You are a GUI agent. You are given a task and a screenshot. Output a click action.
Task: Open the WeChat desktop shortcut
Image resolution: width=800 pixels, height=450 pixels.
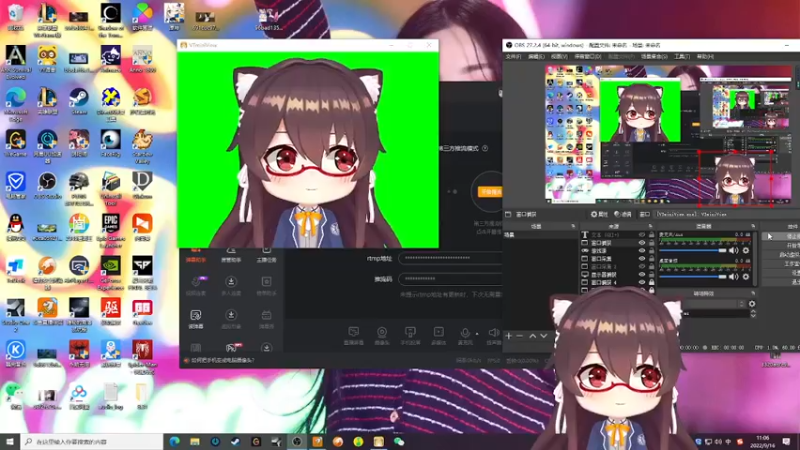(16, 396)
